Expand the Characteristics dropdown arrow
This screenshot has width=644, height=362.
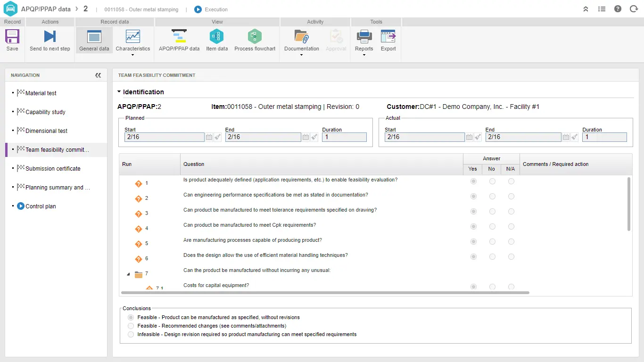coord(132,55)
